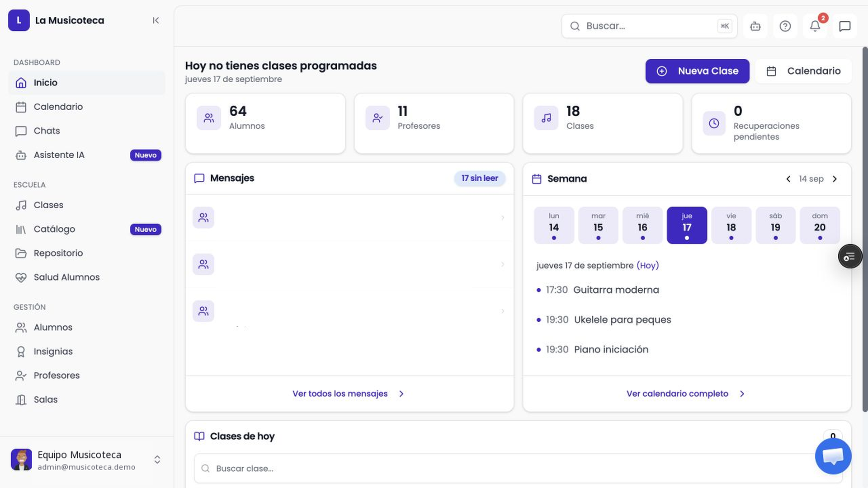Go to previous week arrow
The height and width of the screenshot is (488, 868).
coord(788,179)
